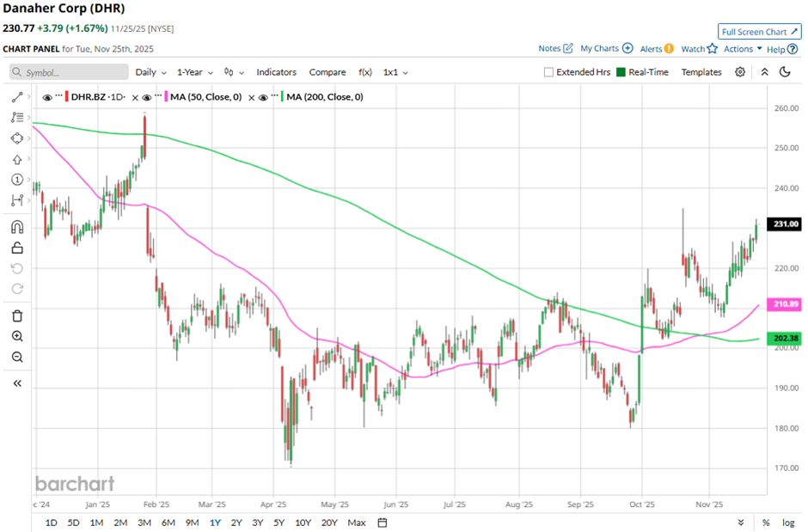Open the date range calendar icon
This screenshot has height=532, width=808.
pyautogui.click(x=383, y=523)
